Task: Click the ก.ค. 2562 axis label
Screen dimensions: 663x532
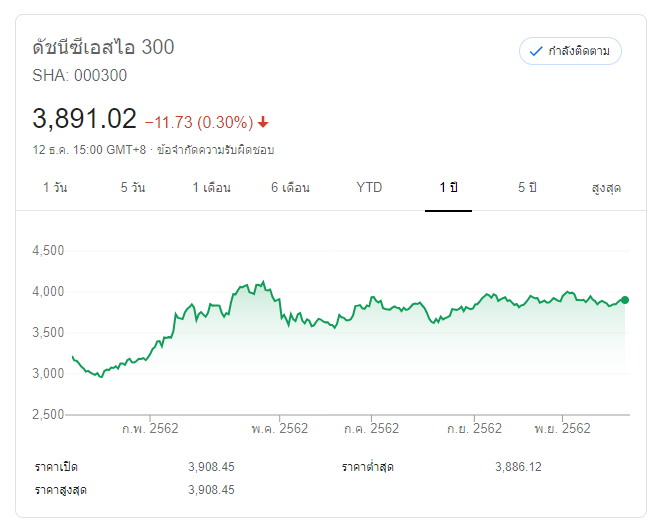Action: tap(371, 428)
